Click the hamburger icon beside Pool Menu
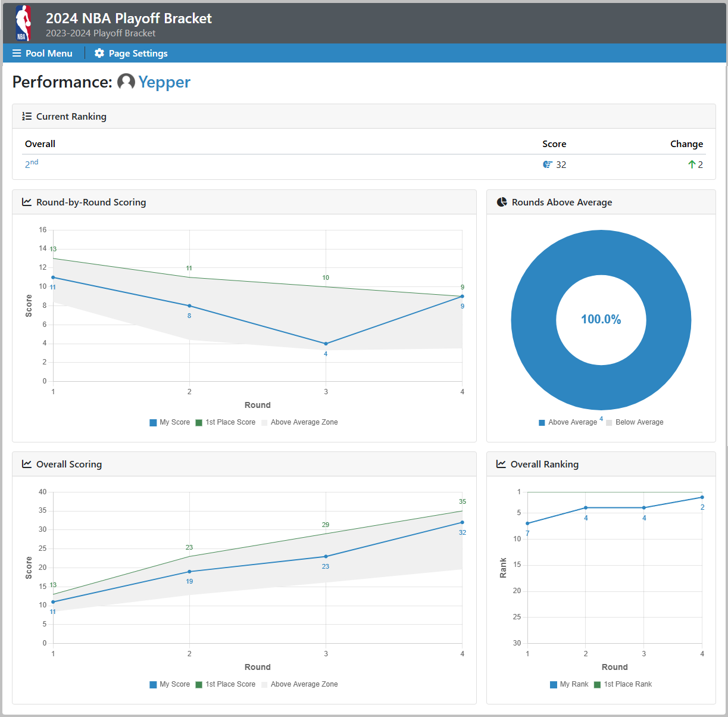The width and height of the screenshot is (728, 717). pyautogui.click(x=17, y=53)
